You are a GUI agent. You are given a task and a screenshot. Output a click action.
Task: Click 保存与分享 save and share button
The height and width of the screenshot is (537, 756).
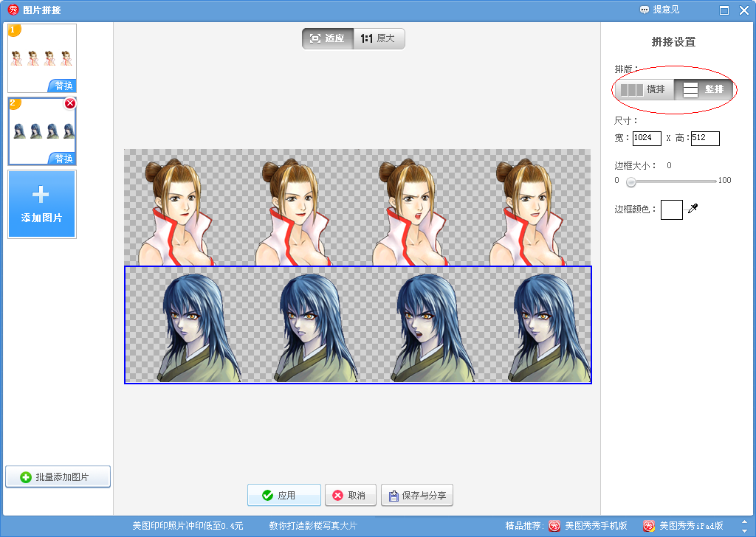coord(417,495)
